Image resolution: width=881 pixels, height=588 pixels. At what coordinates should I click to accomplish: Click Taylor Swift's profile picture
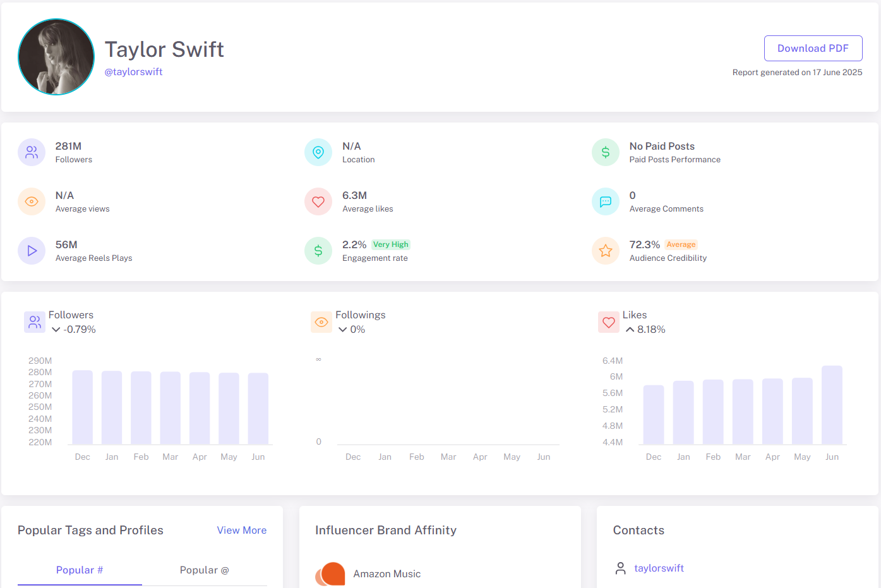point(56,57)
